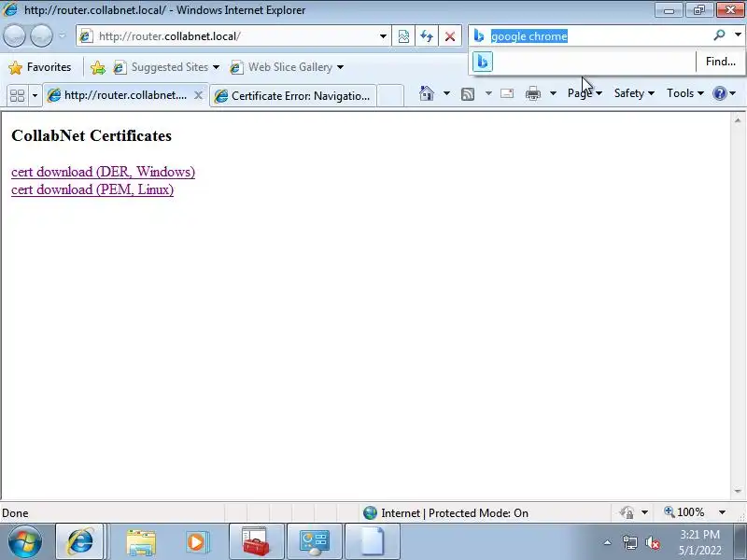Launch Windows Media Player from taskbar
This screenshot has width=747, height=560.
point(197,542)
